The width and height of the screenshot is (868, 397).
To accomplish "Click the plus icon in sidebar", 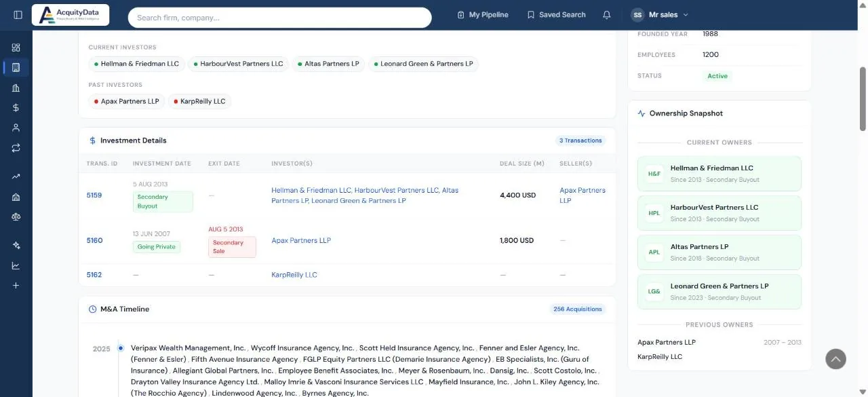I will [x=16, y=286].
